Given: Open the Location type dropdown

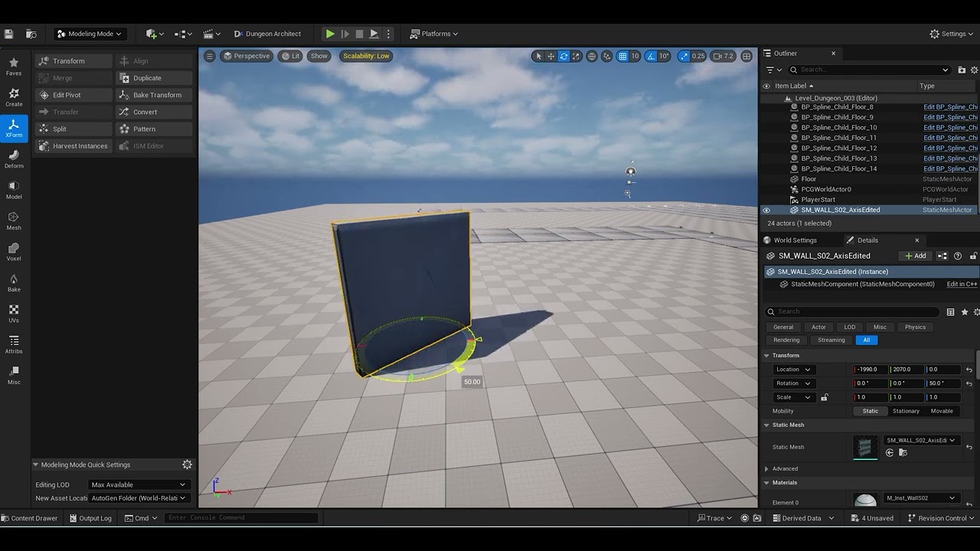Looking at the screenshot, I should [793, 370].
